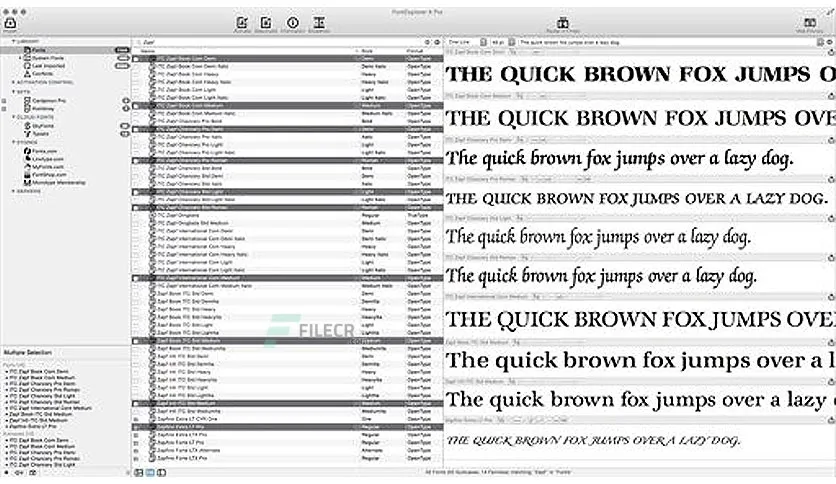Switch to the first list view mode button
This screenshot has height=484, width=836.
pos(139,472)
